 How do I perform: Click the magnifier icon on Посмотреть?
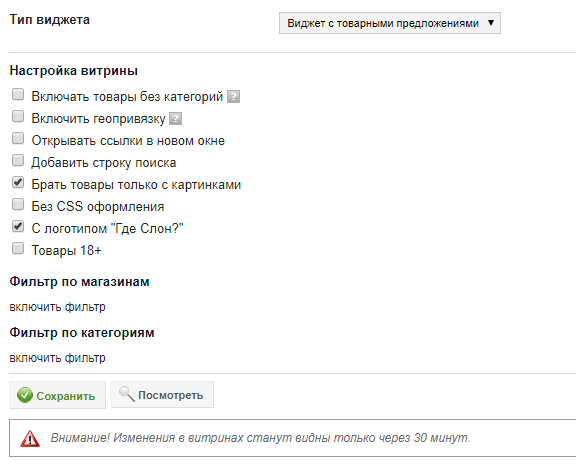(x=127, y=394)
